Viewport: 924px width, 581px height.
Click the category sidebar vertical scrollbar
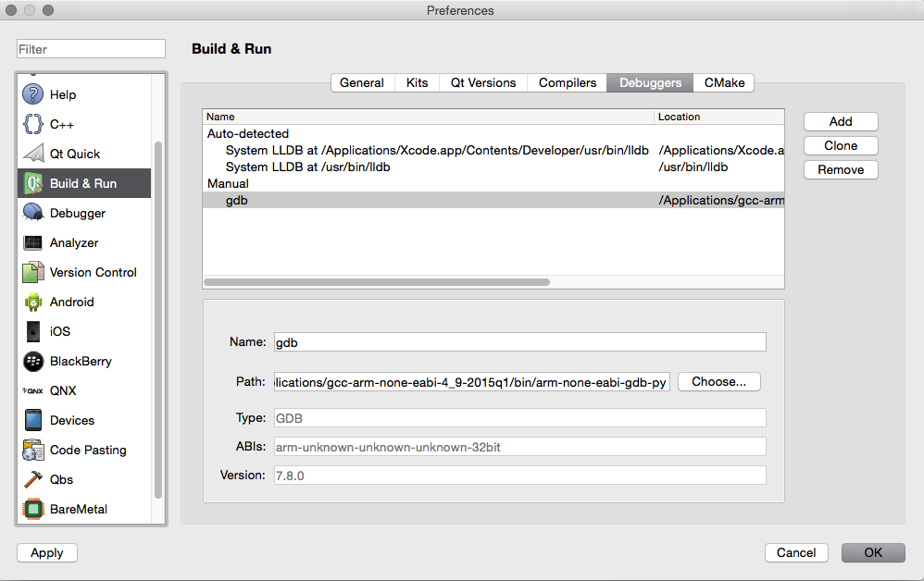click(x=158, y=320)
